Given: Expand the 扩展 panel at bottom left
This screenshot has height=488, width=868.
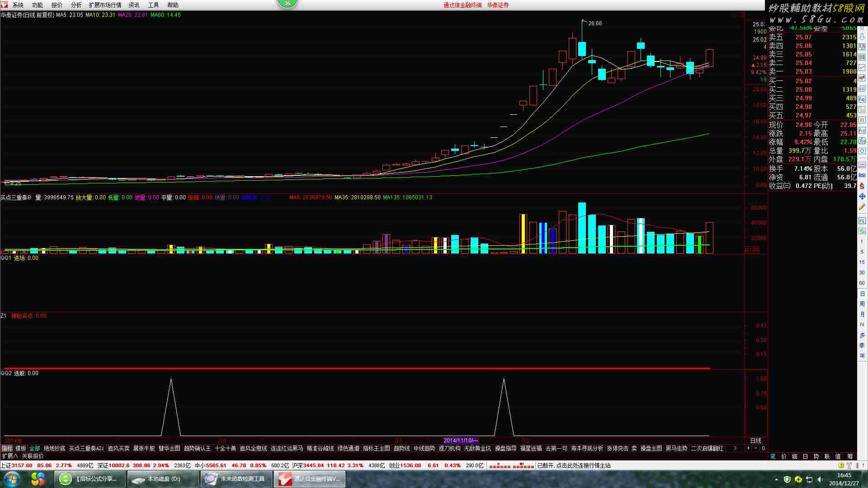Looking at the screenshot, I should click(9, 456).
